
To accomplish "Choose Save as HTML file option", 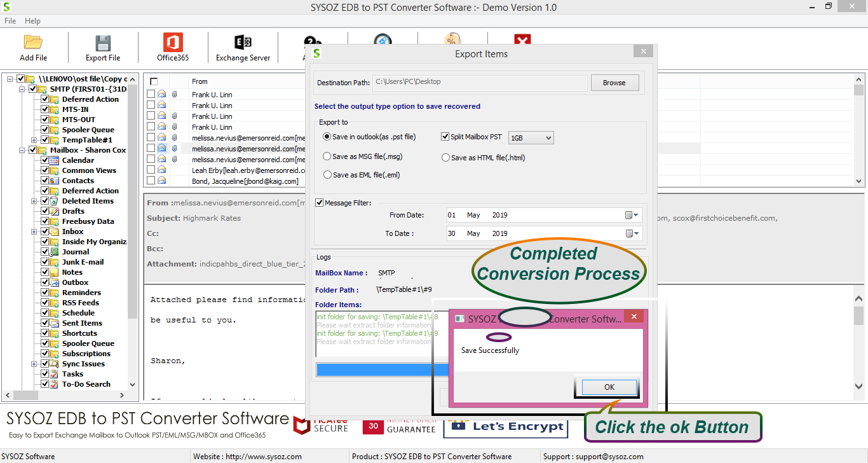I will pyautogui.click(x=446, y=158).
